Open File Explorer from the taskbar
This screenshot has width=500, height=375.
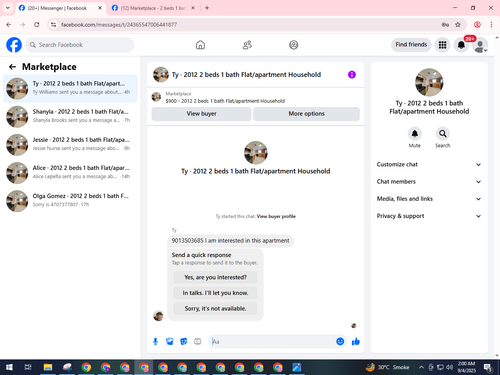pos(48,367)
